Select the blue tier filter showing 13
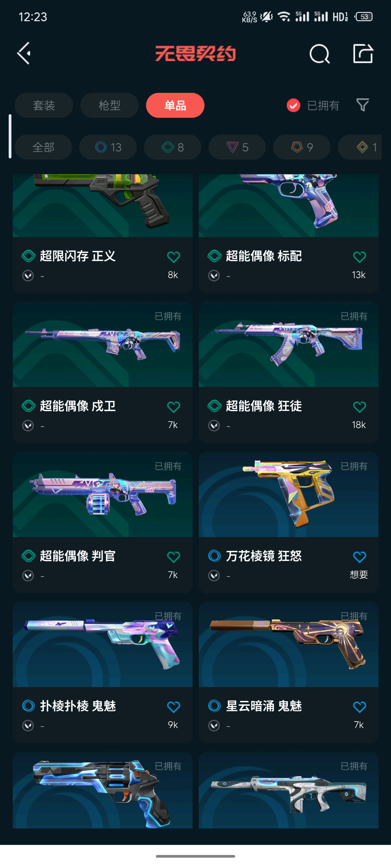The height and width of the screenshot is (868, 391). [x=108, y=147]
